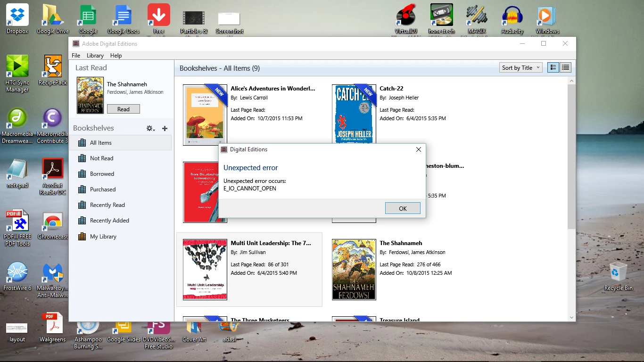Image resolution: width=644 pixels, height=362 pixels.
Task: Add a new bookshelf with plus icon
Action: tap(165, 128)
